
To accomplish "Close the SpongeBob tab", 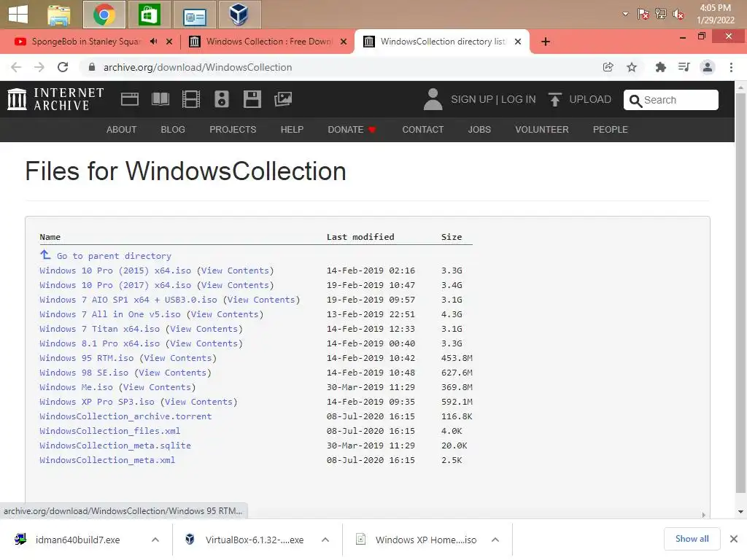I will 169,42.
